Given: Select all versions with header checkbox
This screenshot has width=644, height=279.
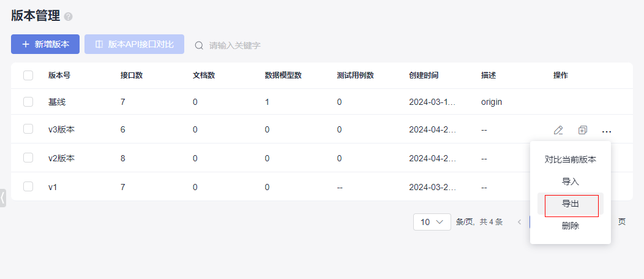Looking at the screenshot, I should (x=28, y=75).
